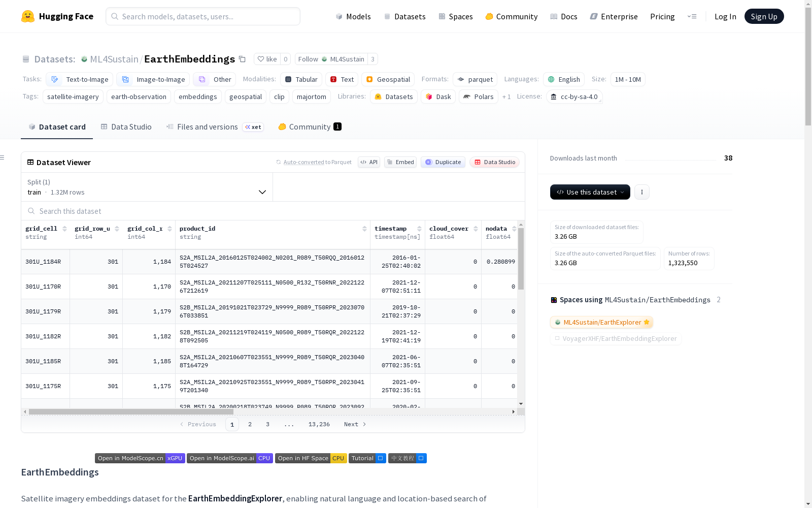Click the Sign Up button
The image size is (812, 508).
(764, 16)
